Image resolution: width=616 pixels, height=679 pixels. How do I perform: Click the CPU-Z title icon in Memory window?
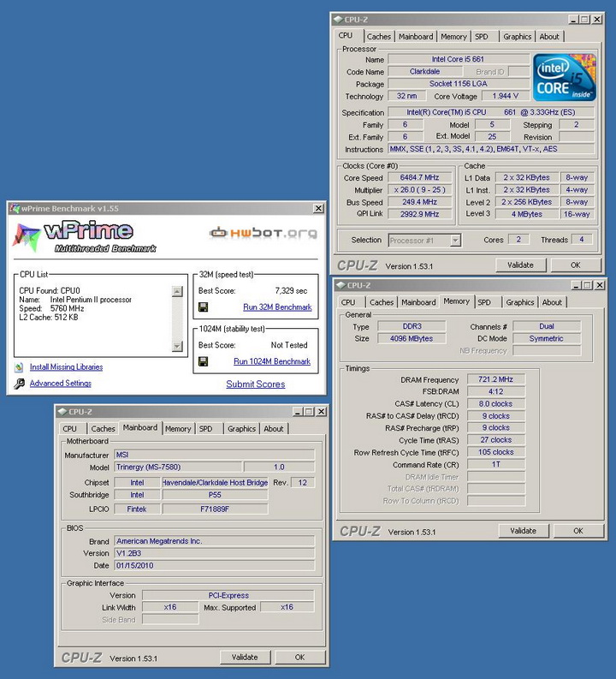pos(341,285)
